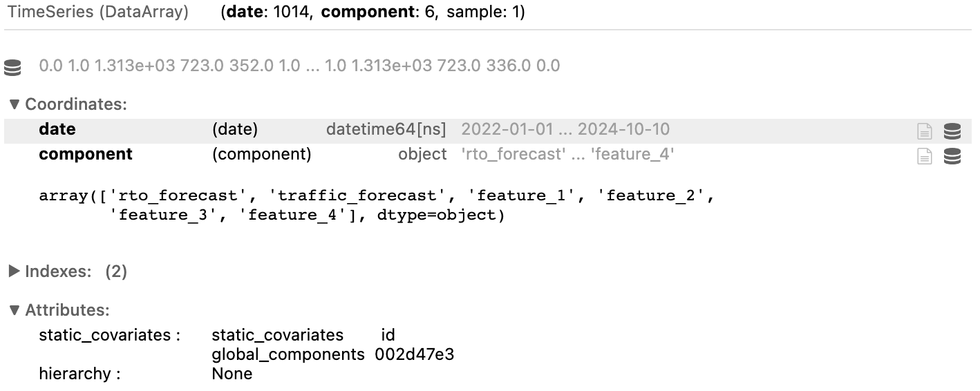Click the data preview values line
The image size is (980, 391).
click(x=299, y=66)
